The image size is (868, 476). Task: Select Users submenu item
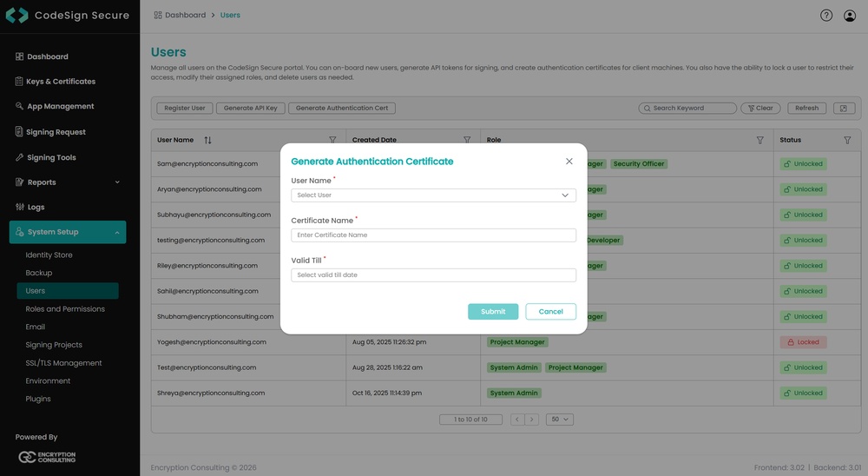coord(68,291)
